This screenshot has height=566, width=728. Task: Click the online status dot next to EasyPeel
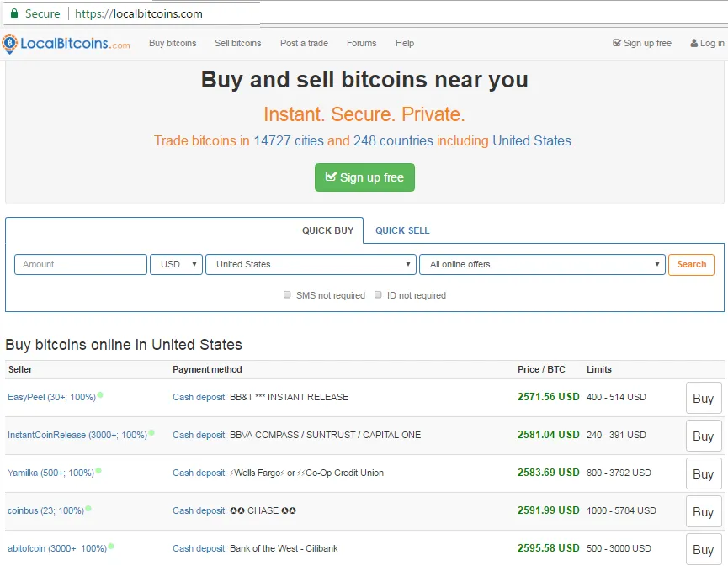pos(100,395)
